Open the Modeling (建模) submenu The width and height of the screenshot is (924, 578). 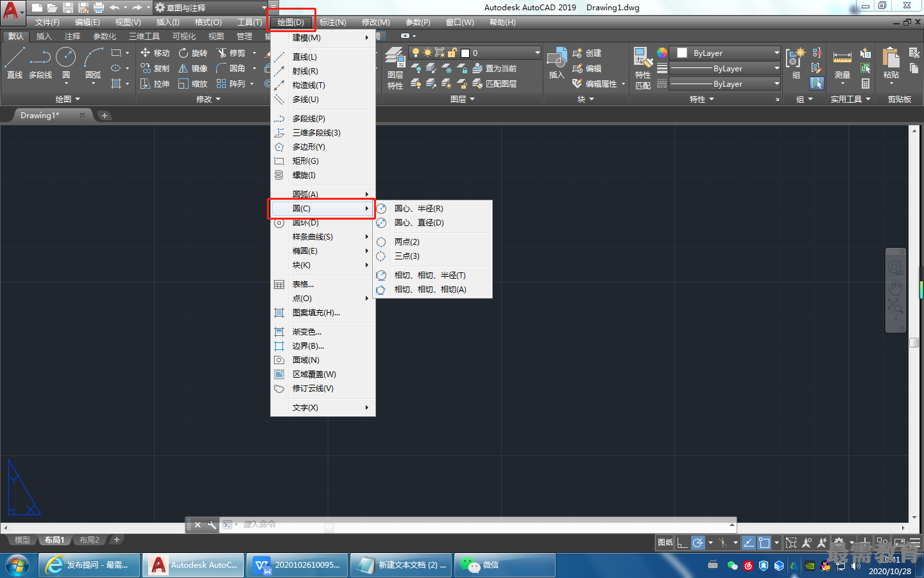(323, 37)
